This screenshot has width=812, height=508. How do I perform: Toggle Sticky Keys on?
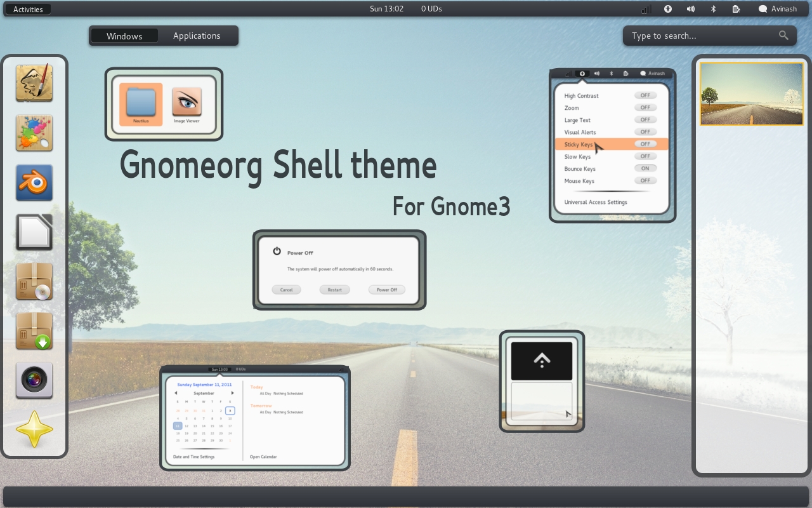point(645,144)
